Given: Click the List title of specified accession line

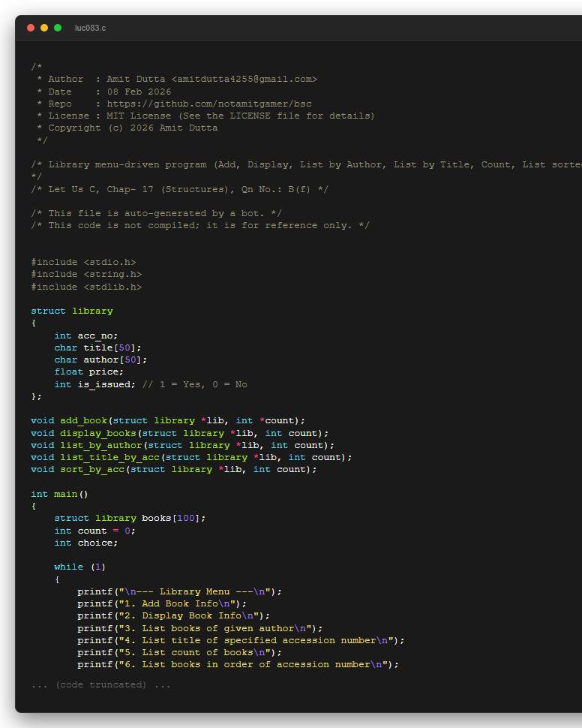Looking at the screenshot, I should 241,640.
